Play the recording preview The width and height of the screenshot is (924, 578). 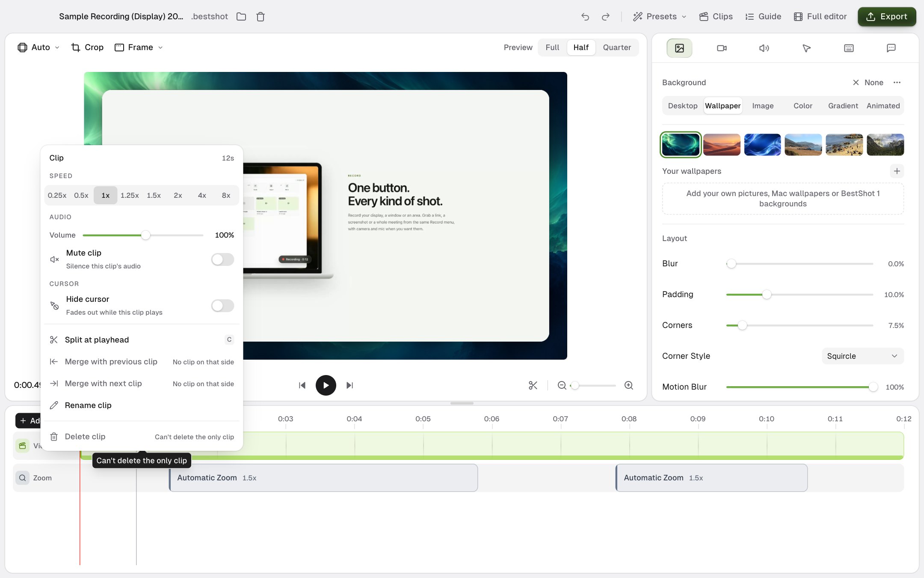coord(326,385)
